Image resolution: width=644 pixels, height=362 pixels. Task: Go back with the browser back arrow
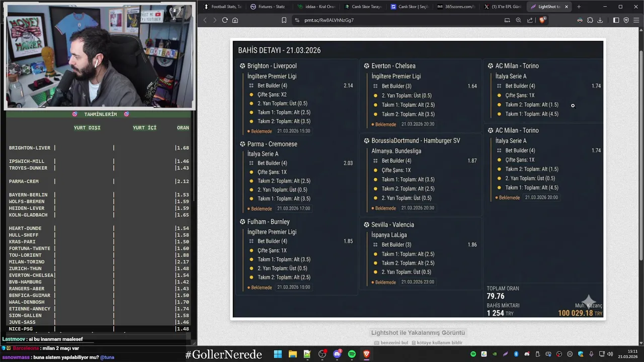coord(205,20)
